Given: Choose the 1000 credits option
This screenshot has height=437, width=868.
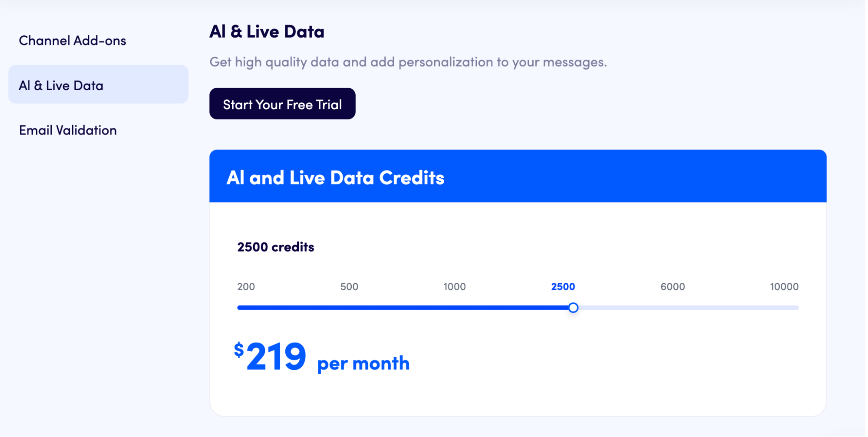Looking at the screenshot, I should 454,286.
